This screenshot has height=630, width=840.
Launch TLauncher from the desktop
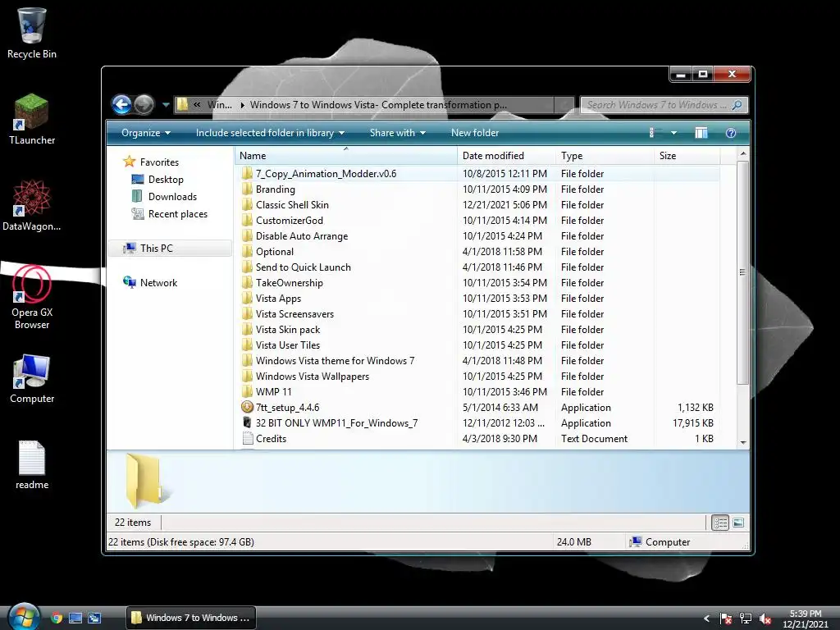[32, 120]
